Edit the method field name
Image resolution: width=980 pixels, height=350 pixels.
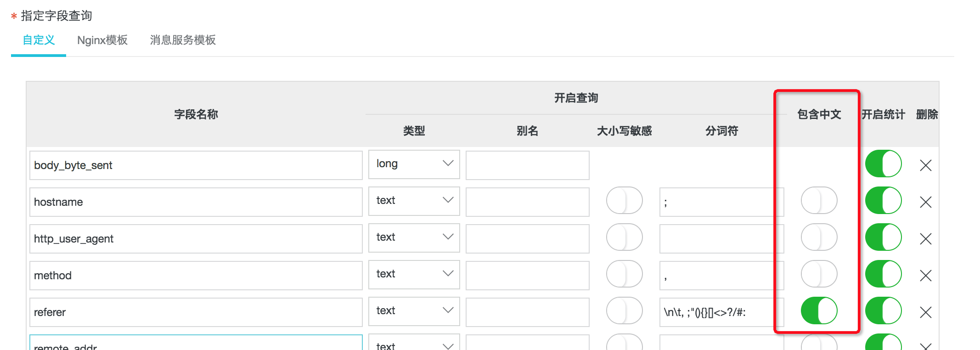coord(196,276)
